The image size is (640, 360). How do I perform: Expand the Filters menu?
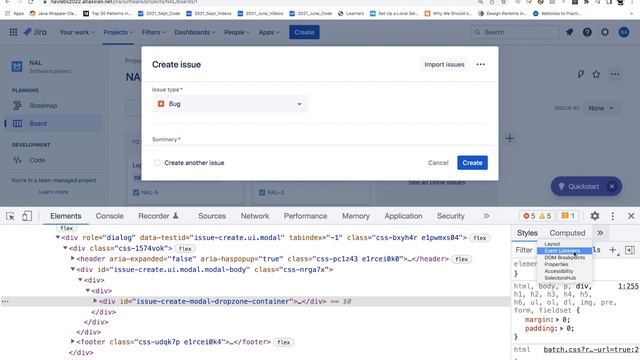click(x=153, y=32)
